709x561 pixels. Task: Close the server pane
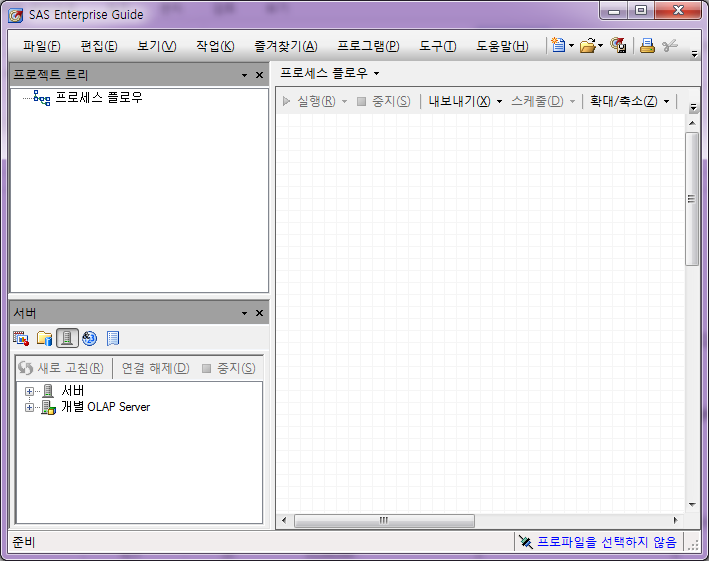pos(259,313)
